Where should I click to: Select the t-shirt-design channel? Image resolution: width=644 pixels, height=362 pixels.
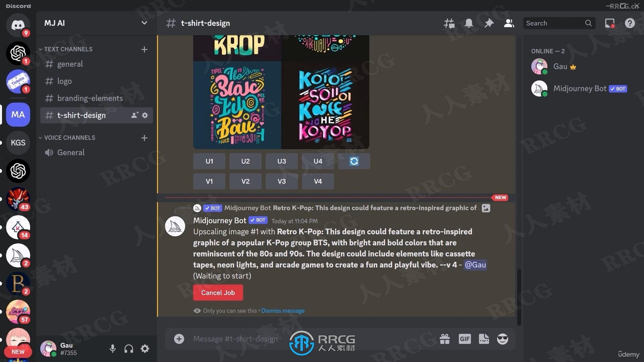pyautogui.click(x=97, y=115)
